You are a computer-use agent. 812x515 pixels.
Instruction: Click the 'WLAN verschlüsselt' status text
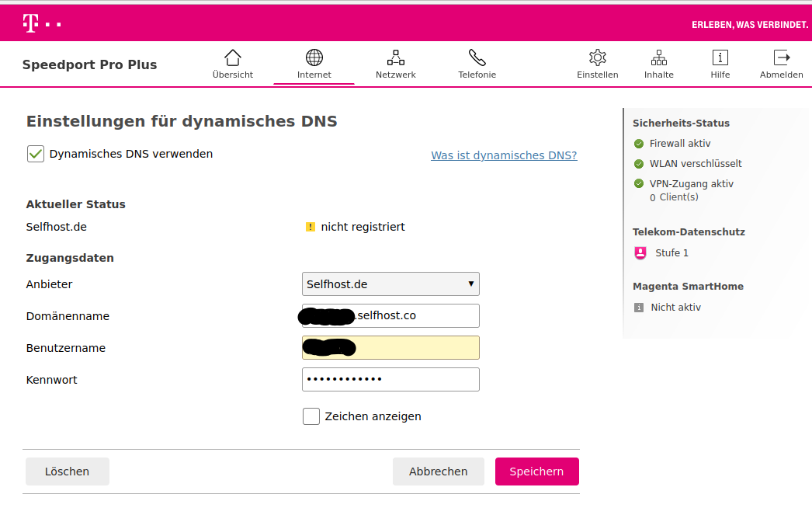click(x=696, y=164)
